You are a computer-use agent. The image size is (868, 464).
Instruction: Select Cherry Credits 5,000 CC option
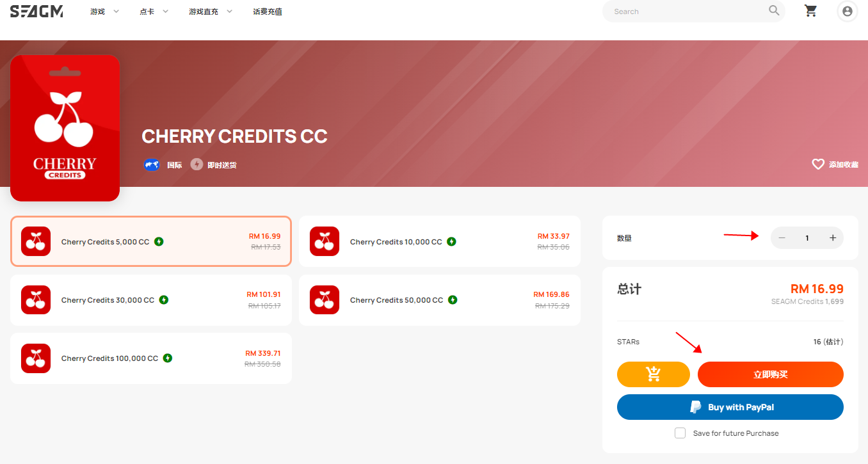(x=151, y=241)
